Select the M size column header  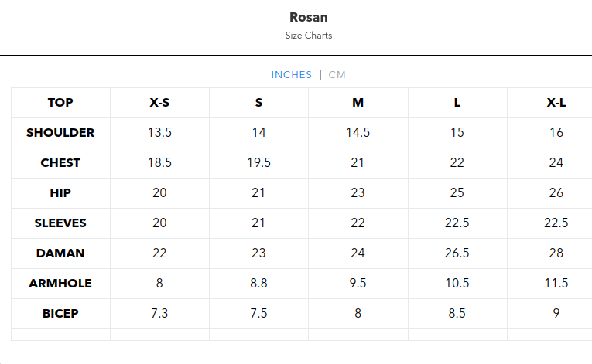(358, 103)
